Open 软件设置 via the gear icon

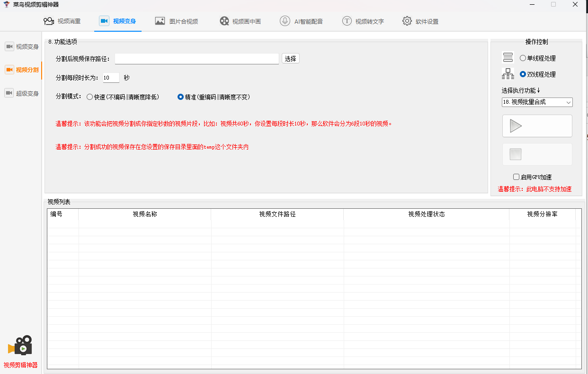point(407,21)
